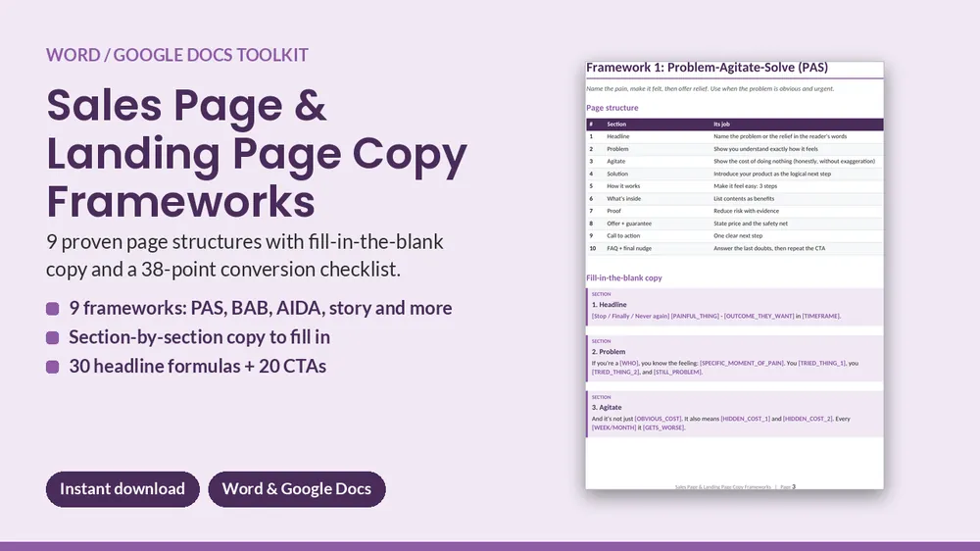980x551 pixels.
Task: Click the [TIMEFRAME] placeholder
Action: (820, 317)
